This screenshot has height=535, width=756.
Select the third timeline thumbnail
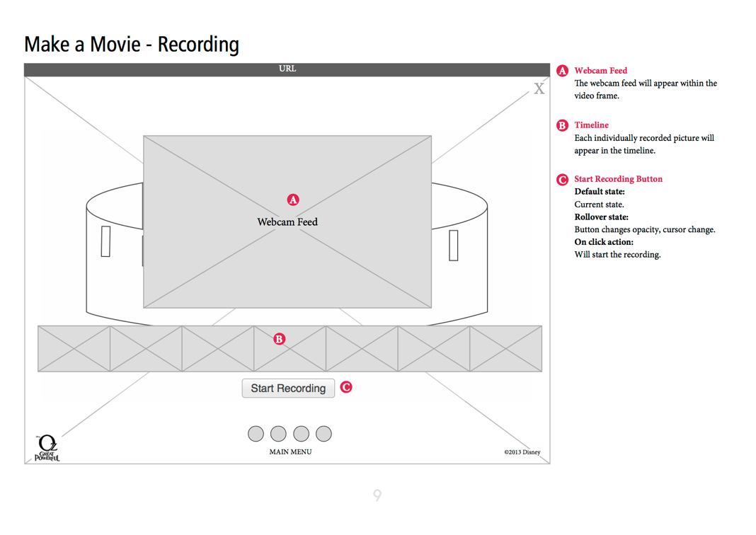pos(218,348)
